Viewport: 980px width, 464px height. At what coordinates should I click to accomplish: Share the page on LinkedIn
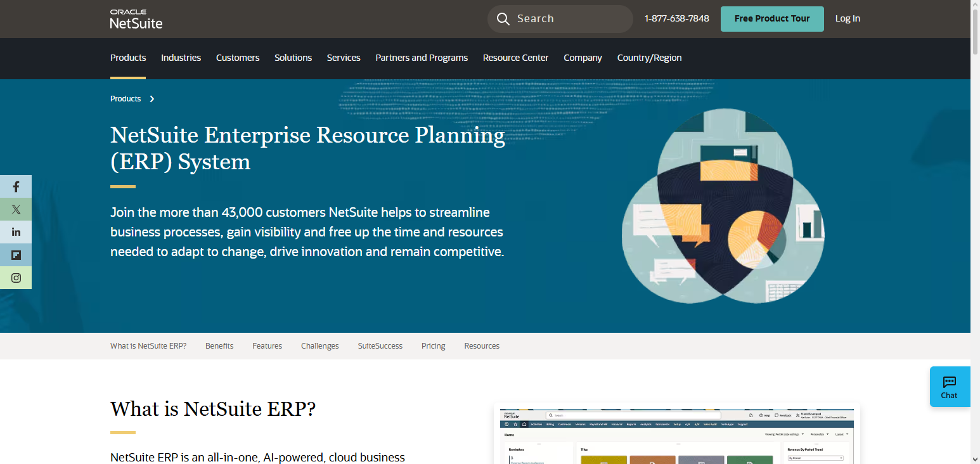[16, 232]
